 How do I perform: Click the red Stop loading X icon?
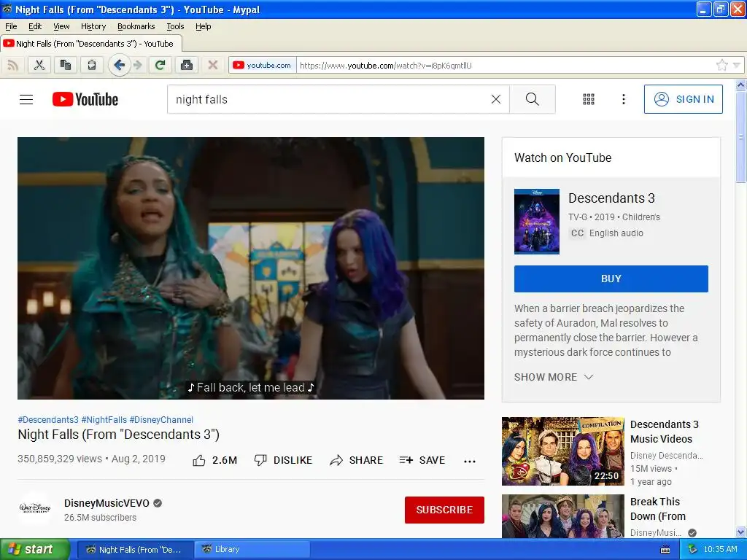(213, 65)
